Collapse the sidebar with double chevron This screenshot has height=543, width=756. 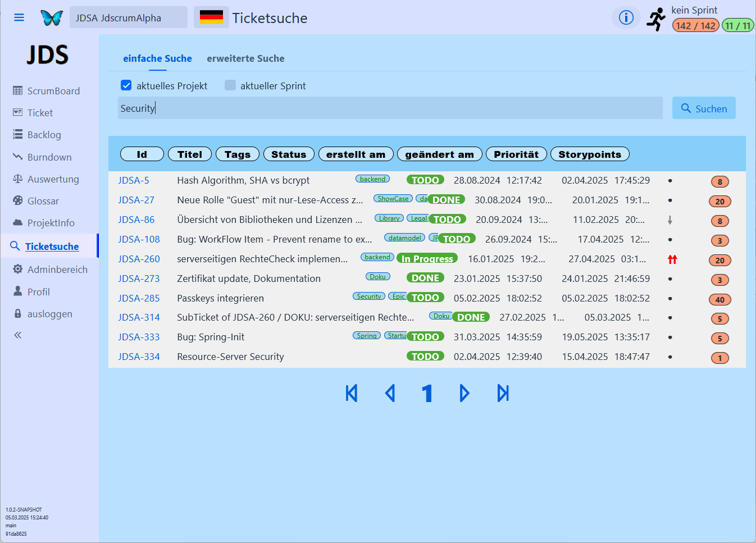(18, 335)
